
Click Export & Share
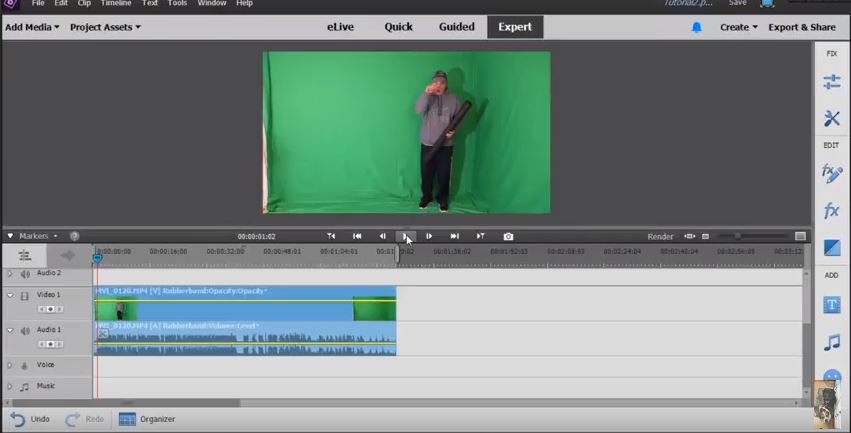(x=802, y=27)
